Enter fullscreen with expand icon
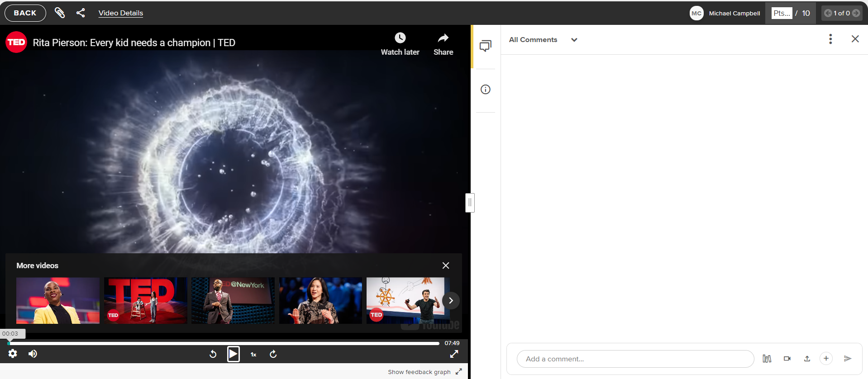 click(454, 354)
